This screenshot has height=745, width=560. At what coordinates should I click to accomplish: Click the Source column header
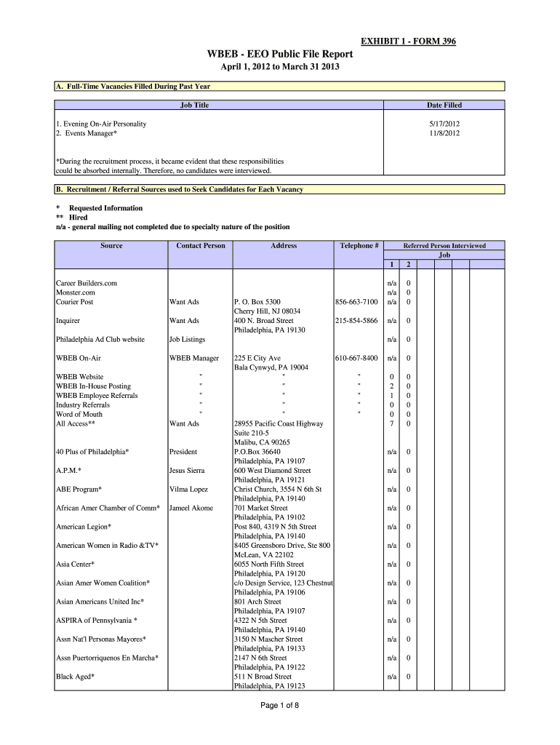coord(111,246)
